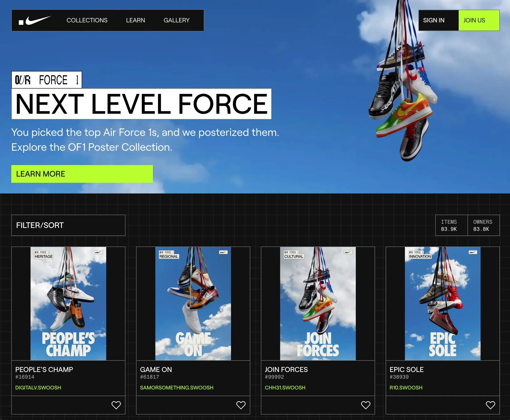
Task: View the Join Forces poster image
Action: pyautogui.click(x=318, y=303)
